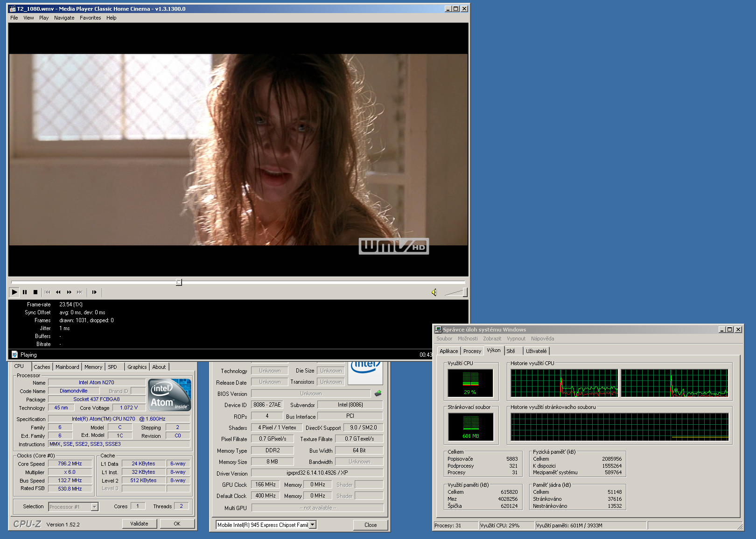
Task: Click the CPU usage 29 % gauge
Action: tap(470, 383)
